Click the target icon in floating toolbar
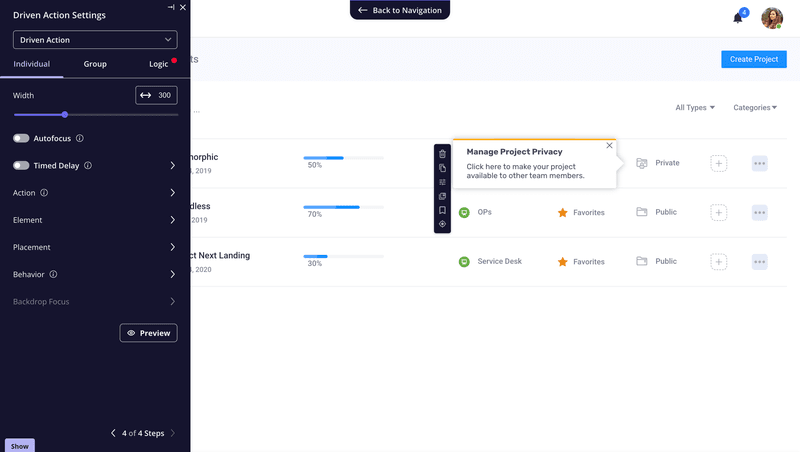Image resolution: width=800 pixels, height=452 pixels. pos(442,224)
